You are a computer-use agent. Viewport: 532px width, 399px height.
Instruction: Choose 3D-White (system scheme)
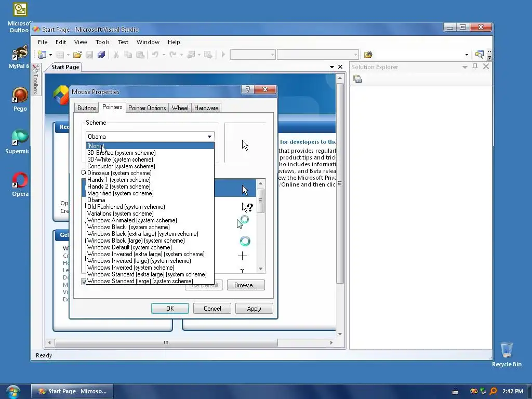(x=150, y=159)
